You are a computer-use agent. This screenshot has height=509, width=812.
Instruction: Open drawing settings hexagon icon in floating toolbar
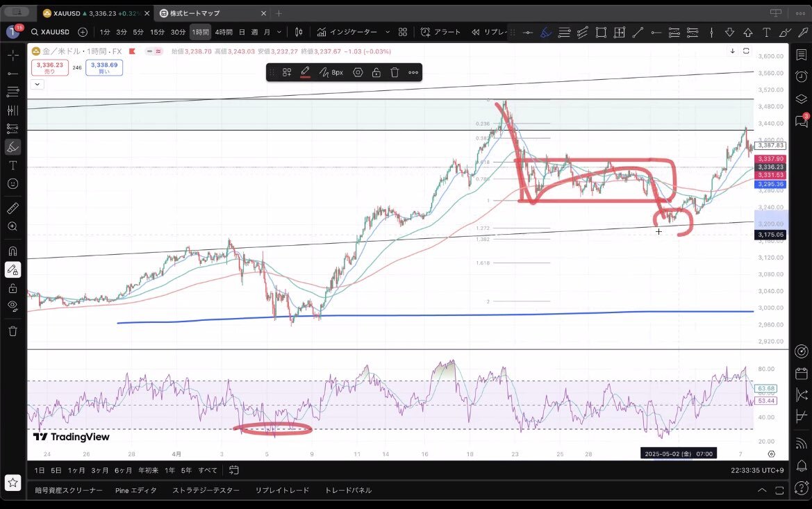tap(358, 72)
